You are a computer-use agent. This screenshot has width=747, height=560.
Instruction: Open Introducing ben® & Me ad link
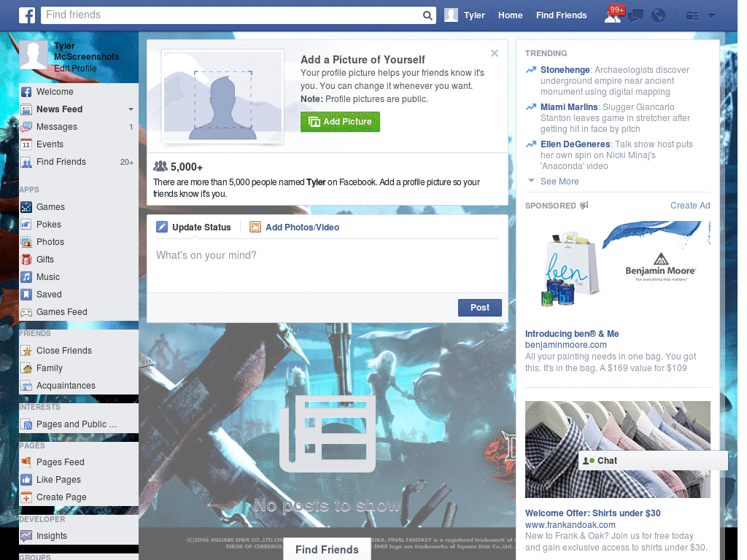(x=572, y=334)
